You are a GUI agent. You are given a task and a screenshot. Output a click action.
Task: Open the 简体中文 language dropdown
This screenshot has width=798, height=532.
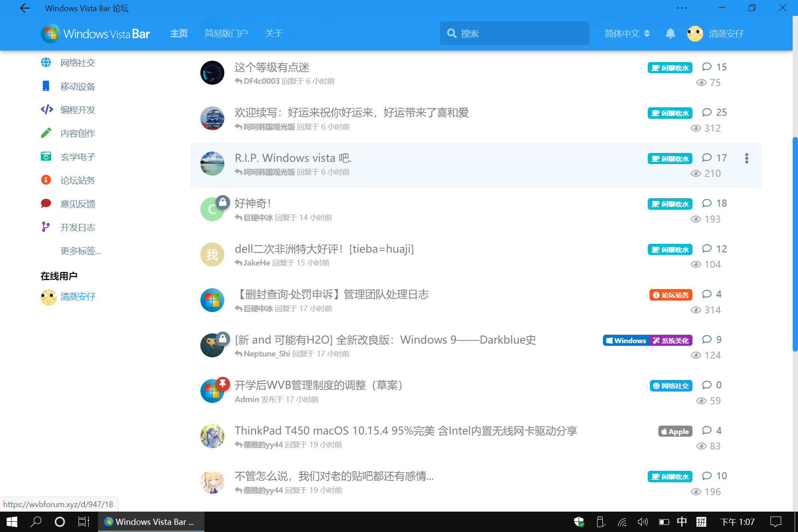pyautogui.click(x=627, y=34)
